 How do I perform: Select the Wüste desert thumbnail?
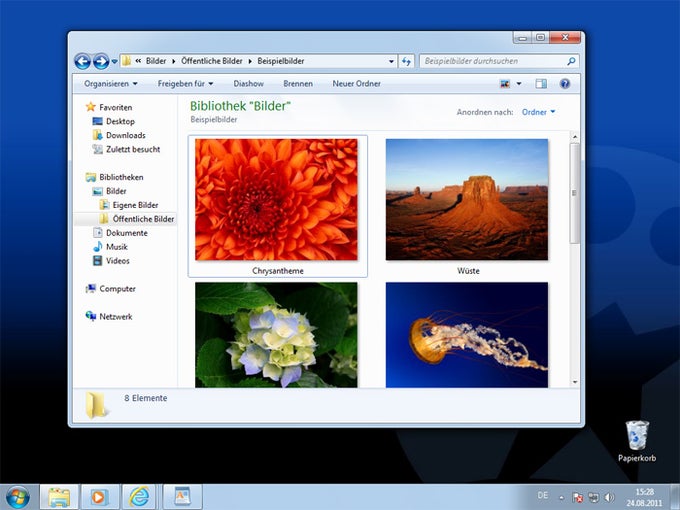pyautogui.click(x=467, y=199)
